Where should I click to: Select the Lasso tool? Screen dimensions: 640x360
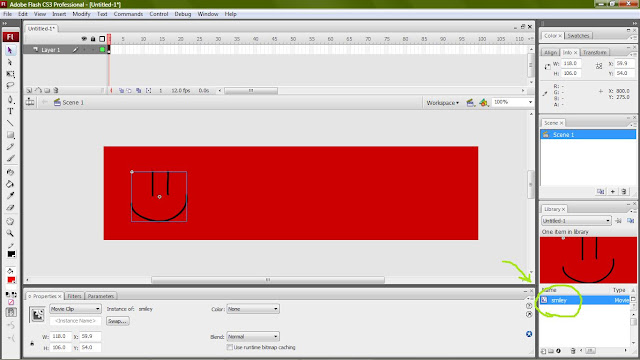(x=11, y=86)
